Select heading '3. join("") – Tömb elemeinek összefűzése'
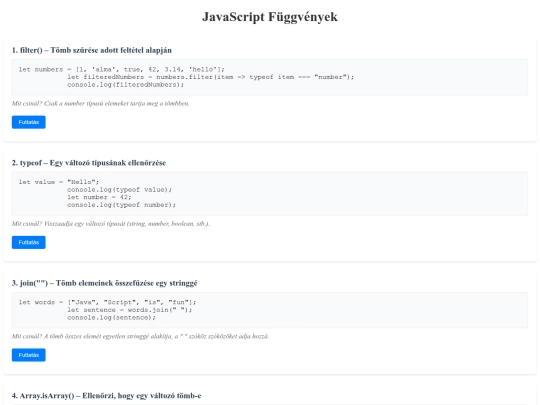The image size is (540, 405). [104, 283]
